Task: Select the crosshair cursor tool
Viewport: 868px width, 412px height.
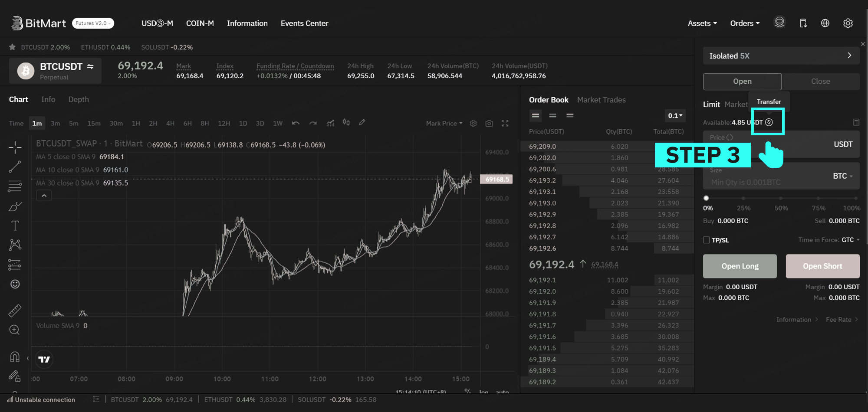Action: coord(15,147)
